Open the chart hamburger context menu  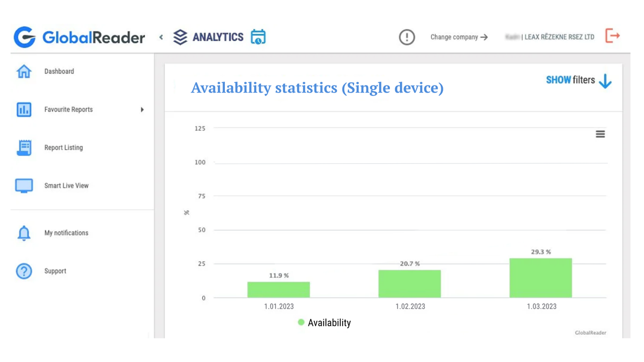tap(600, 134)
